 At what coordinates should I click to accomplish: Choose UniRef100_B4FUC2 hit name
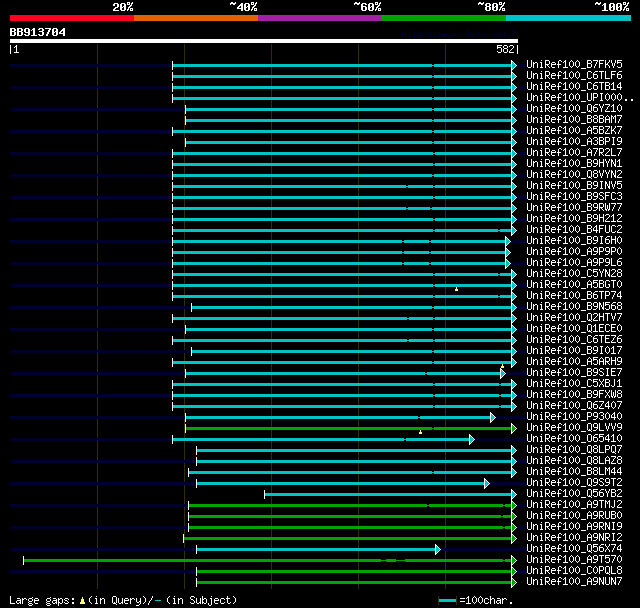(574, 230)
